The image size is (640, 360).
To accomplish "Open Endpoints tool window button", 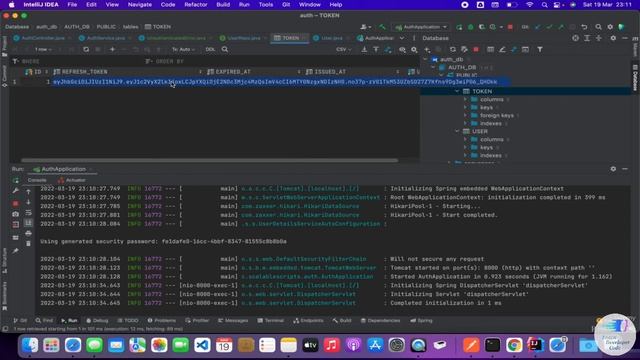I will point(308,321).
